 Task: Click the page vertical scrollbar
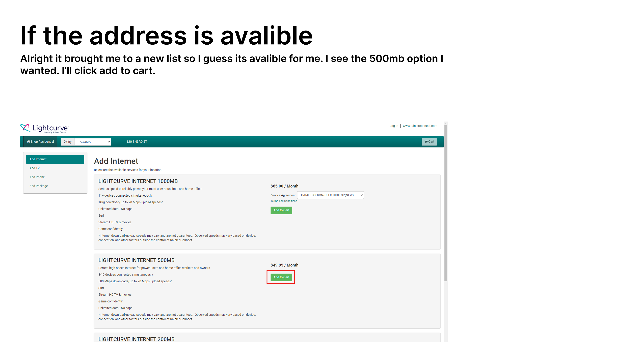pyautogui.click(x=446, y=203)
